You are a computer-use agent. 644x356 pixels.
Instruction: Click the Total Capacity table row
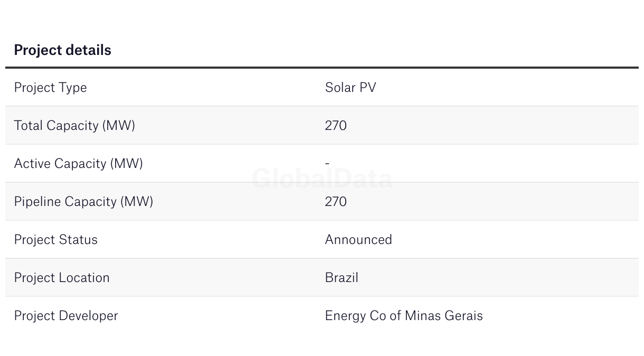tap(322, 126)
